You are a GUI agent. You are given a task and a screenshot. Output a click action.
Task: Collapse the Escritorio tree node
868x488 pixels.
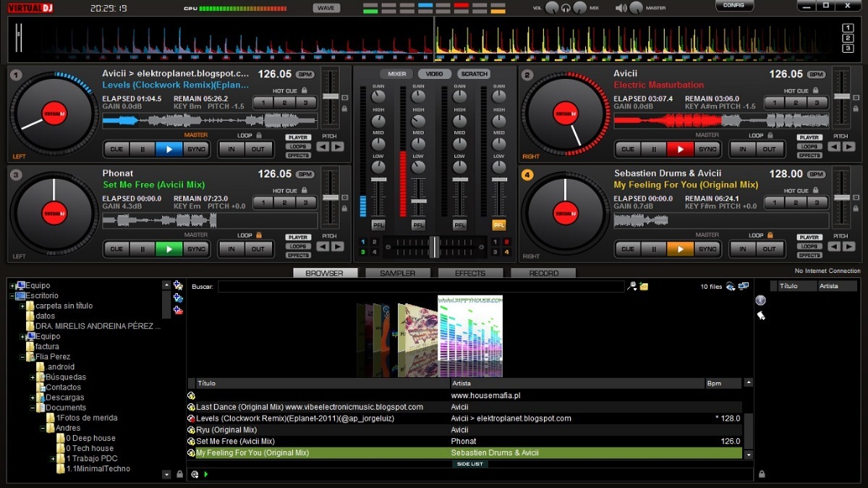(12, 296)
